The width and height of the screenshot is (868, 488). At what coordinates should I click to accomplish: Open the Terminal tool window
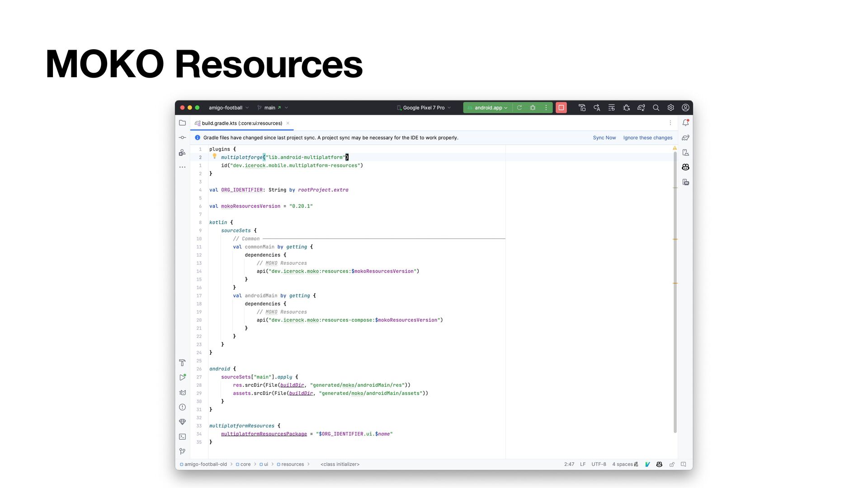pos(182,436)
